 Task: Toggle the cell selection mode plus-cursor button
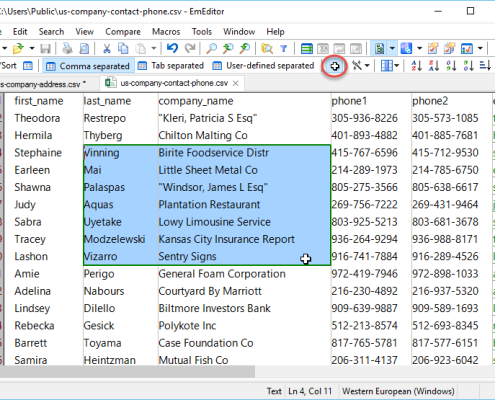(x=335, y=66)
